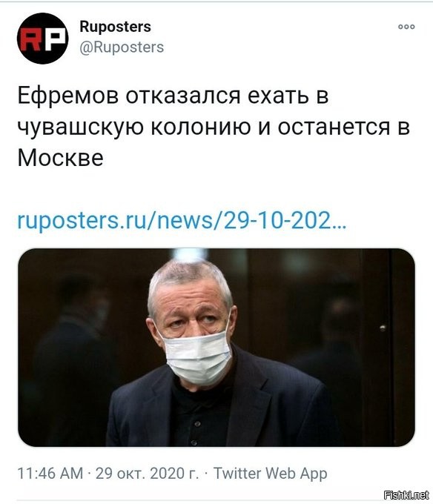Click the 11:46 AM timestamp
Image resolution: width=433 pixels, height=504 pixels.
coord(50,474)
